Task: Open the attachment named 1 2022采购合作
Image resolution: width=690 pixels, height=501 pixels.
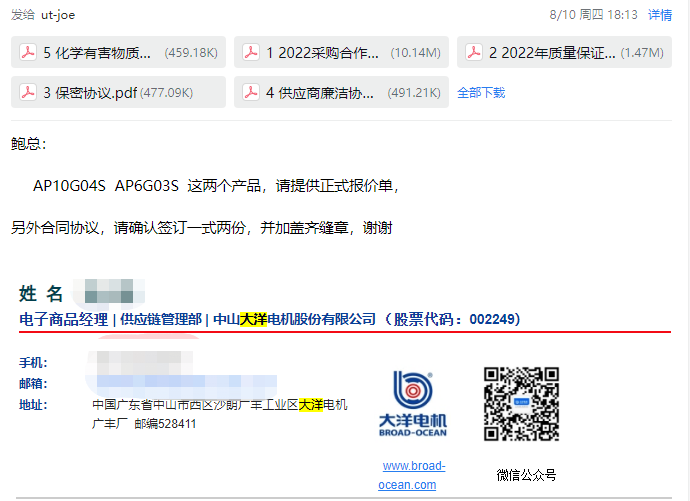Action: (322, 52)
